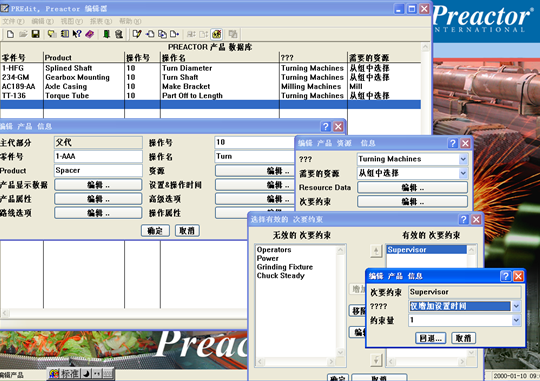Toggle the IME punctuation dots icon
This screenshot has width=540, height=381.
(x=97, y=373)
